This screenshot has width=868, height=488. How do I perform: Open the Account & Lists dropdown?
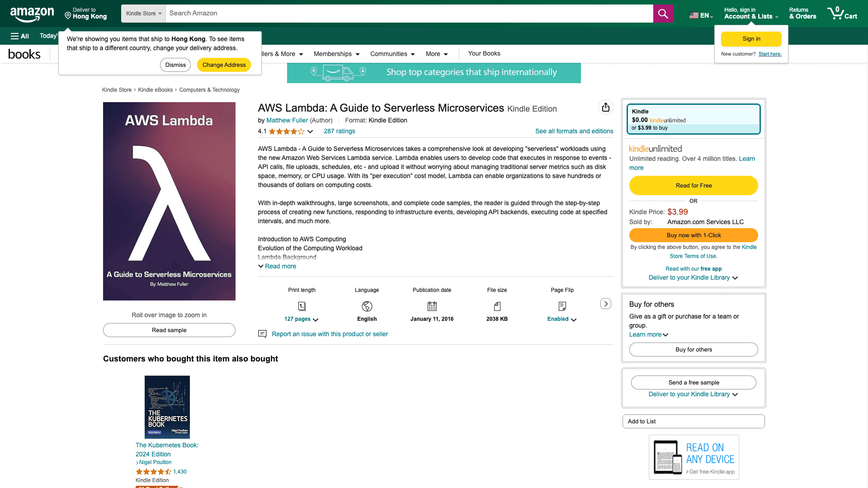751,14
